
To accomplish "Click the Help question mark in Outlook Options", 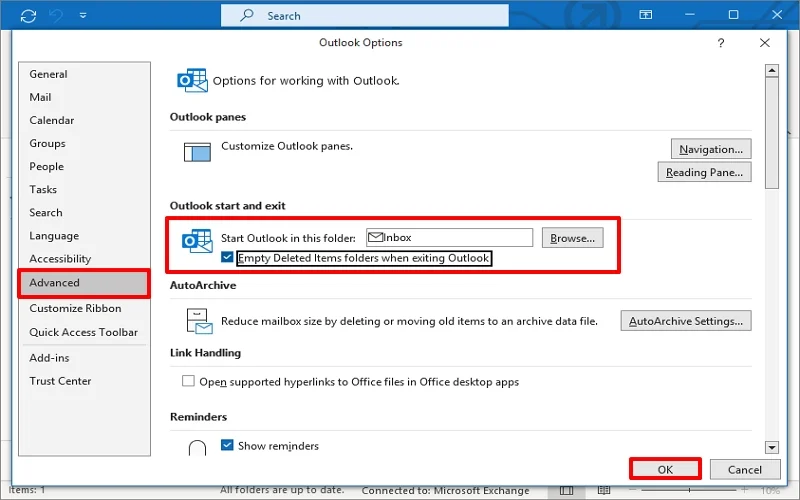I will click(720, 43).
